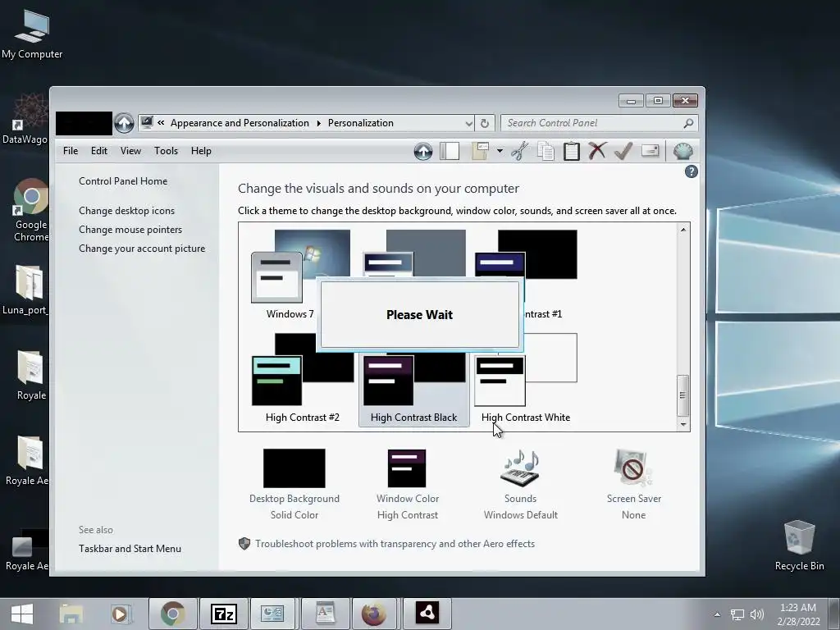Open Screen Saver None settings
Viewport: 840px width, 630px height.
[x=634, y=485]
